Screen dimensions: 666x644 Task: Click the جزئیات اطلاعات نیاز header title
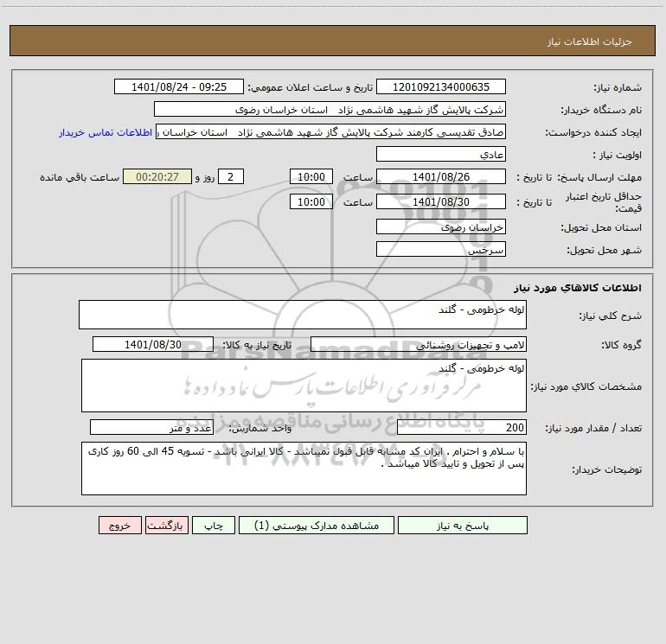(589, 41)
